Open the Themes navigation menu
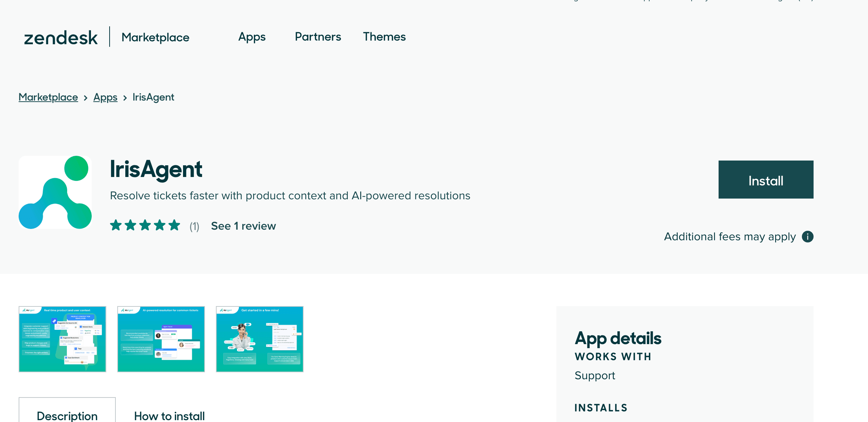The width and height of the screenshot is (868, 422). point(384,37)
